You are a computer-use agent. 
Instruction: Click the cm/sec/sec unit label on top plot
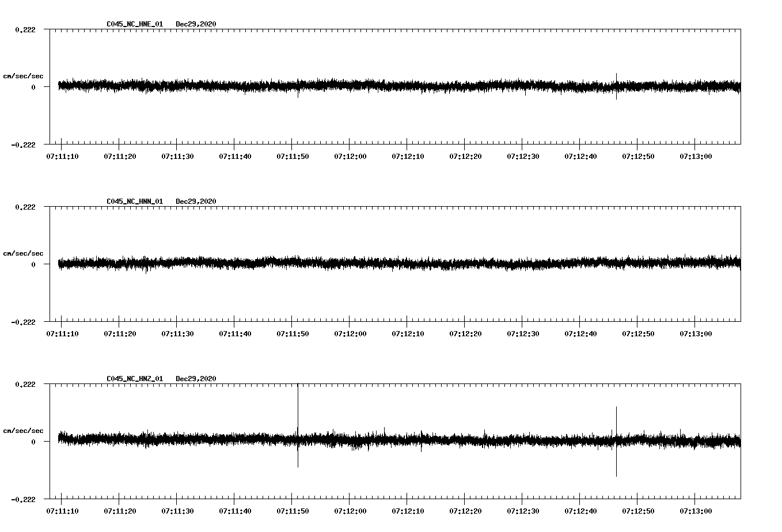click(x=24, y=75)
